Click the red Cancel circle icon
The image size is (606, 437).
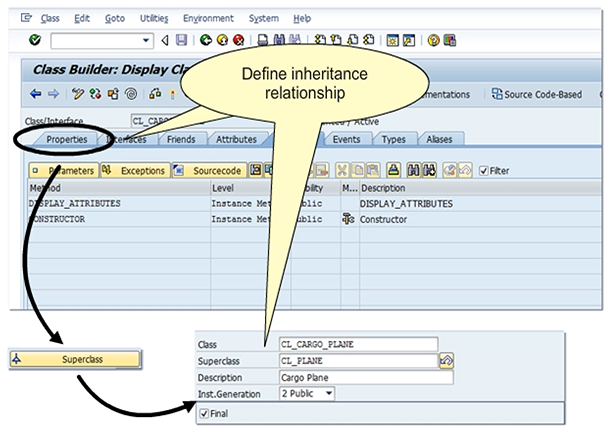238,41
